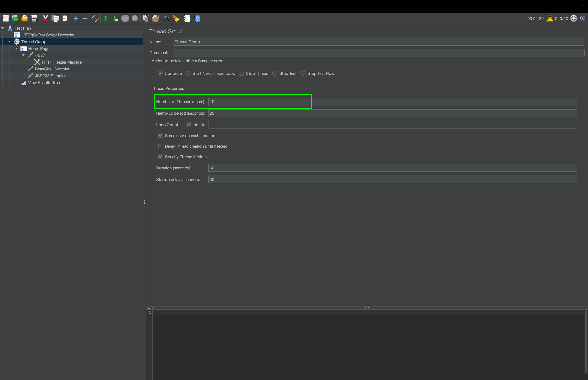This screenshot has height=380, width=588.
Task: Click the Save floppy disk icon
Action: 34,19
